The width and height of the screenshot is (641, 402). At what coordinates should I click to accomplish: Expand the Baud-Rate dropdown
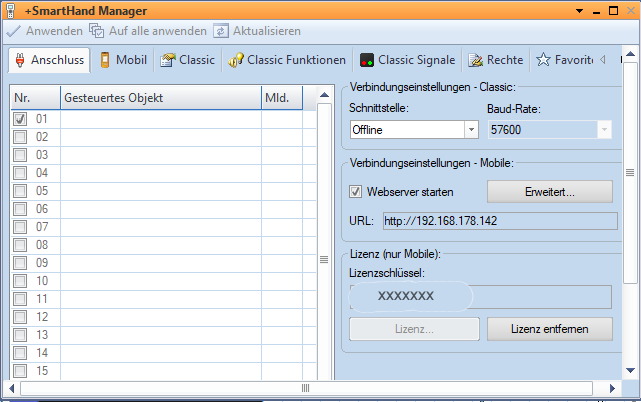pyautogui.click(x=603, y=130)
